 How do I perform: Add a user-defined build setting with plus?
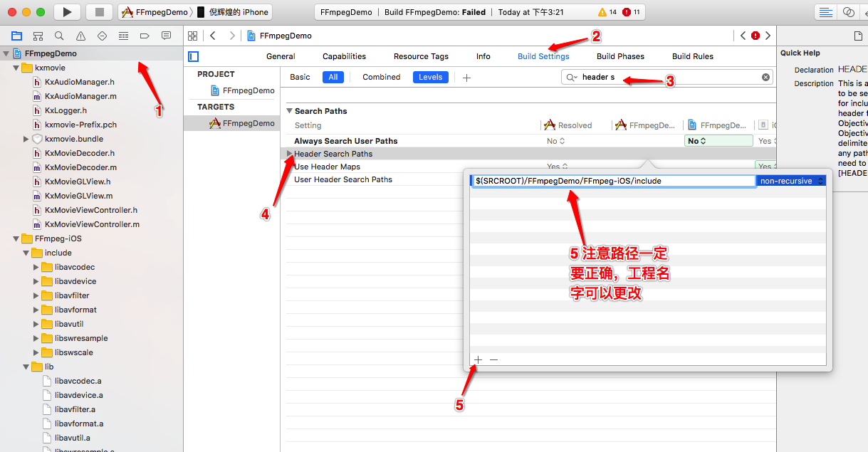pyautogui.click(x=466, y=77)
